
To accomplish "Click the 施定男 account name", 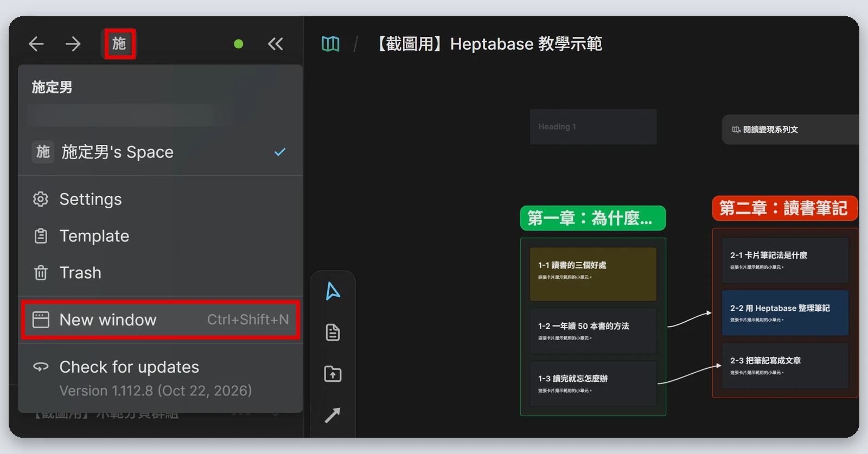I will (x=52, y=87).
